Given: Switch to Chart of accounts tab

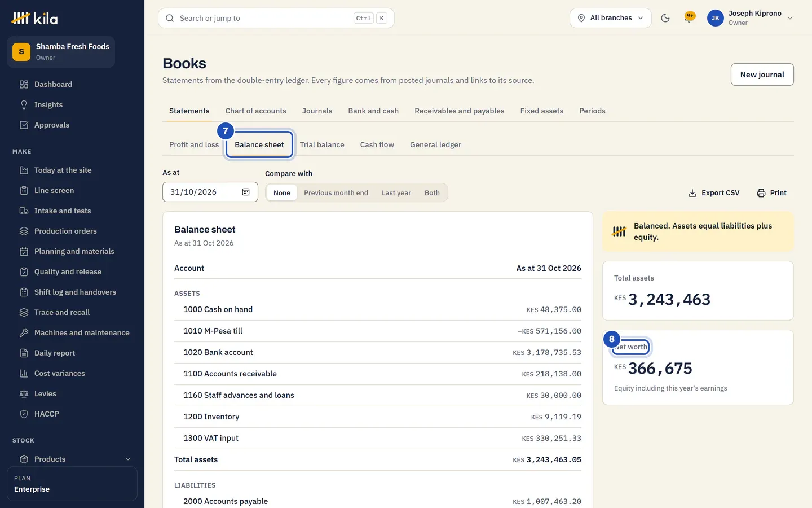Looking at the screenshot, I should point(256,111).
